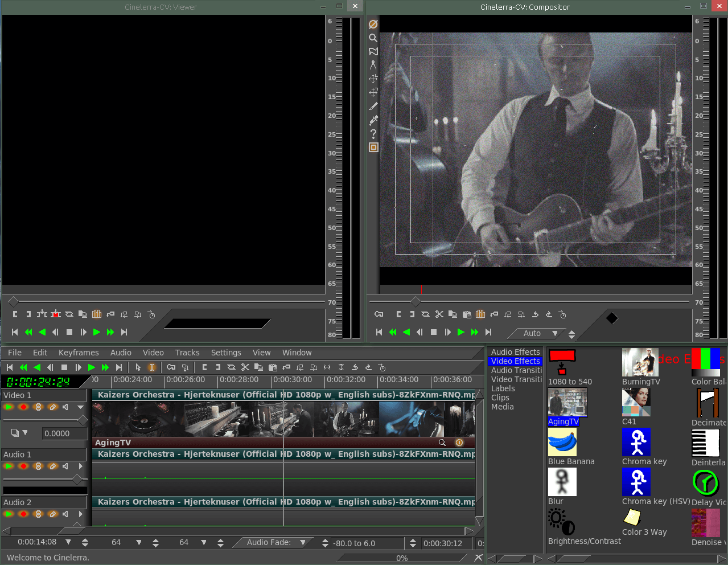The width and height of the screenshot is (728, 565).
Task: Play forward in main timeline transport
Action: click(92, 367)
